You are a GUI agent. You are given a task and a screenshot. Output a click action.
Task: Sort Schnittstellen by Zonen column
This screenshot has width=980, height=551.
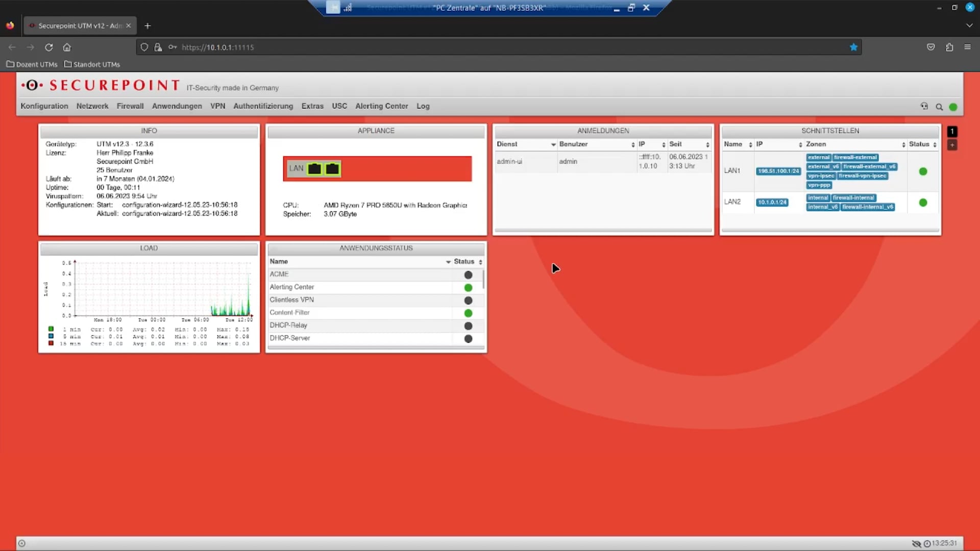855,144
